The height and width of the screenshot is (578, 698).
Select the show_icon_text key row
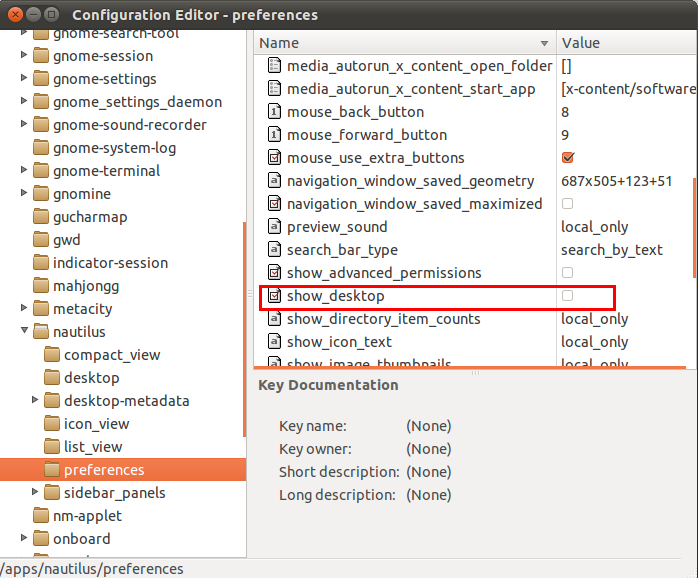tap(340, 342)
